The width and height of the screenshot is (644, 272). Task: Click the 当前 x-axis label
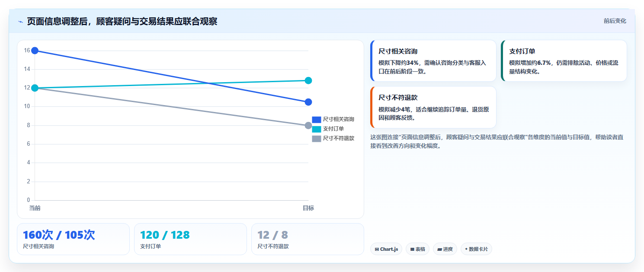[x=35, y=208]
